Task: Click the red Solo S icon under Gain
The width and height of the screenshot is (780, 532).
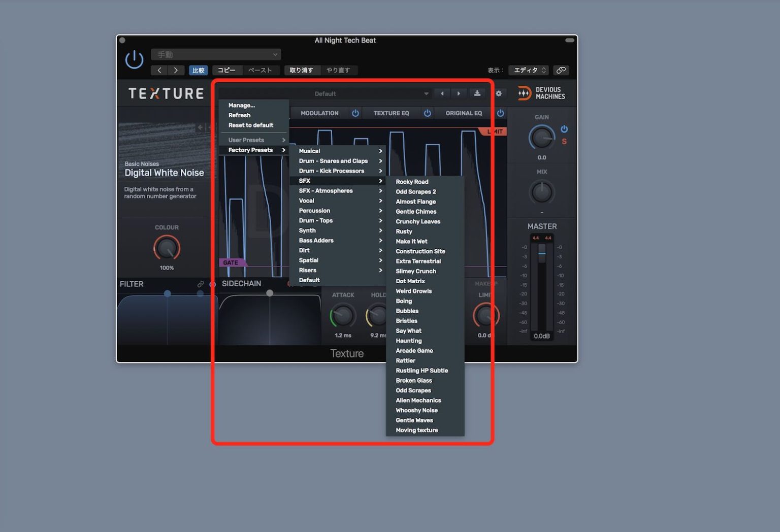Action: pyautogui.click(x=564, y=142)
